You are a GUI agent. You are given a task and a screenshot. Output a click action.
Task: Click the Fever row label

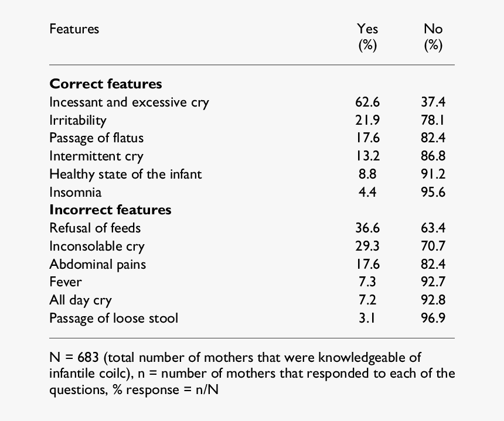[x=66, y=282]
